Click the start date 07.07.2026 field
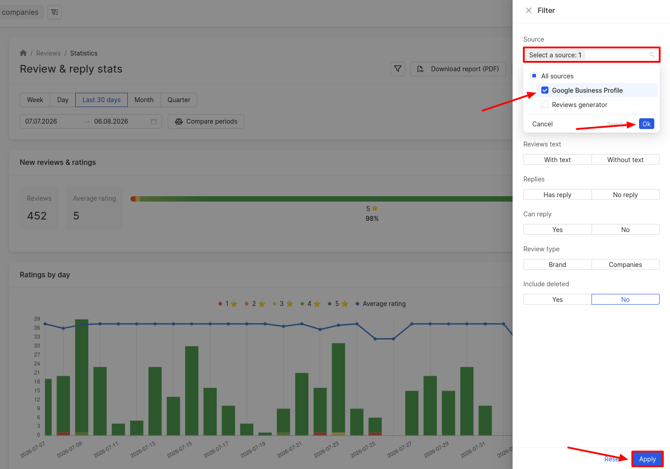This screenshot has height=469, width=670. (41, 121)
